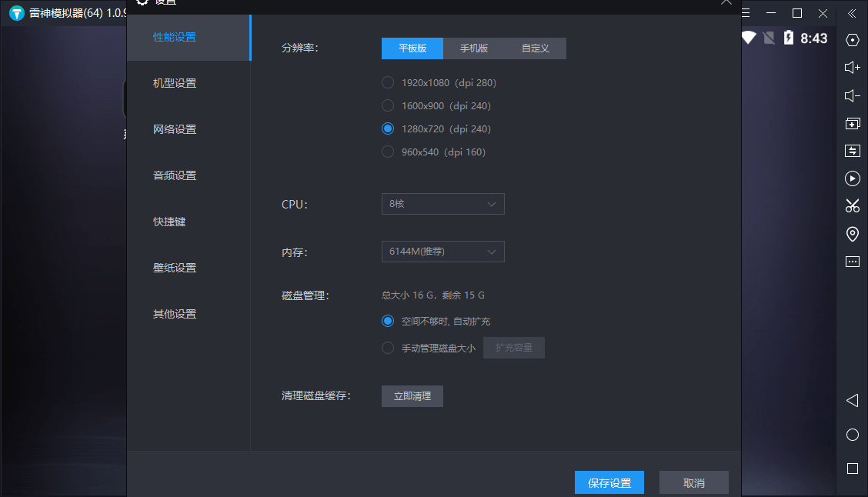Viewport: 868px width, 497px height.
Task: Open the location pin tool
Action: (852, 234)
